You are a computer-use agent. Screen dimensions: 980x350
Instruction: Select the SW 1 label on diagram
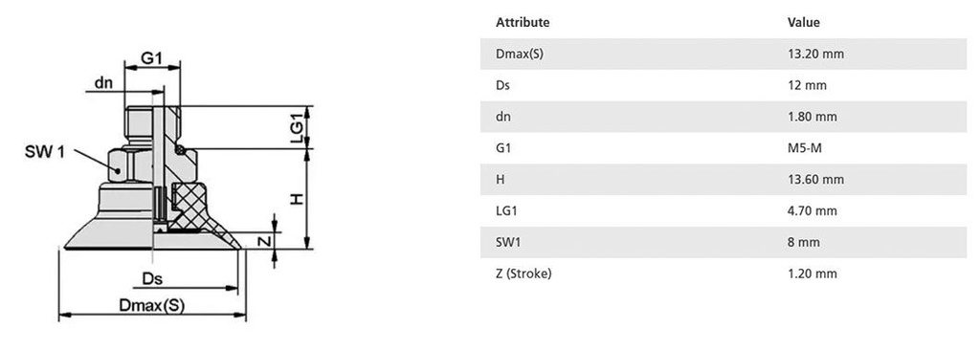(x=45, y=151)
